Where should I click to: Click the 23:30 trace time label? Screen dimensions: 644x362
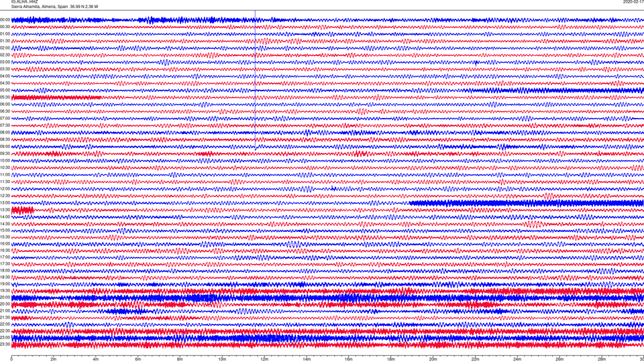(5, 345)
